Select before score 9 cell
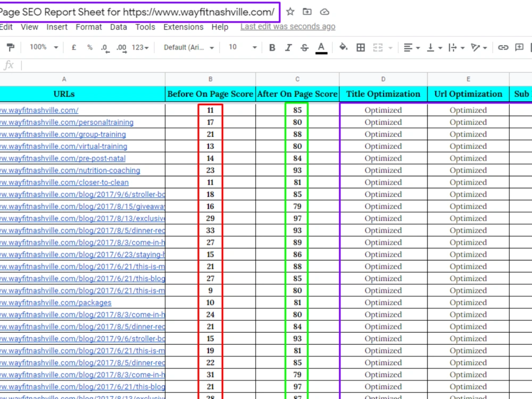The image size is (532, 399). point(210,290)
